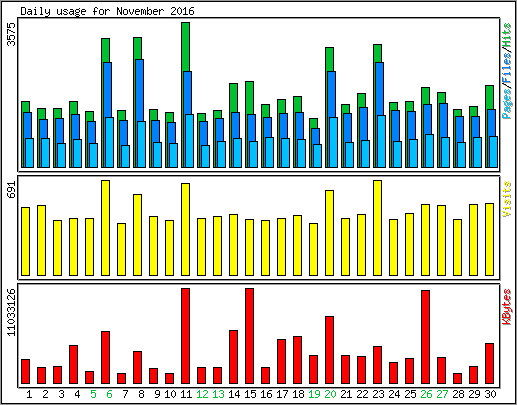Screen dimensions: 517x405
Task: Select day label '8' on the axis
Action: 141,394
